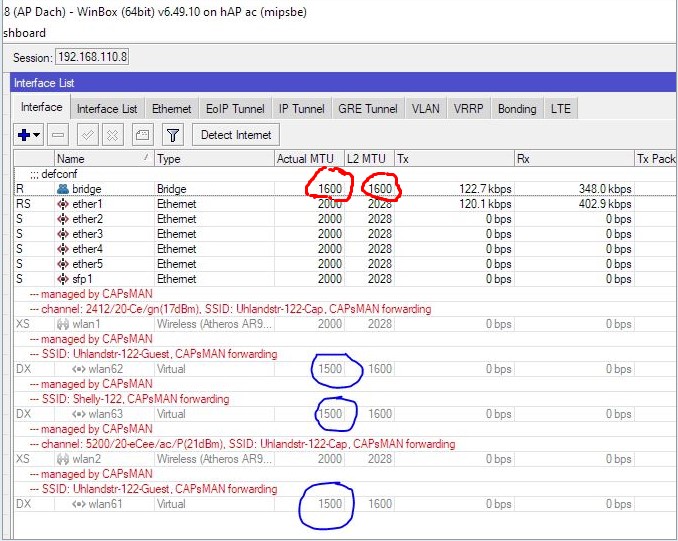The image size is (678, 541).
Task: Click the defconf comment line
Action: coord(54,174)
